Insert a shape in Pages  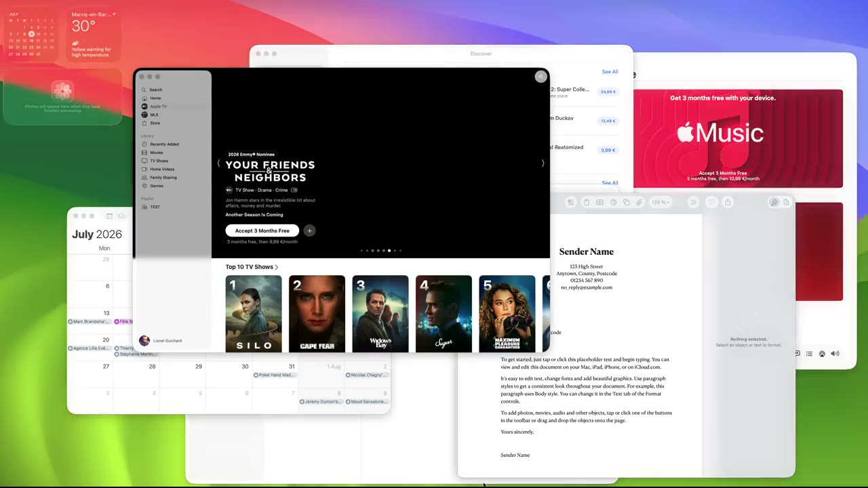pos(626,202)
